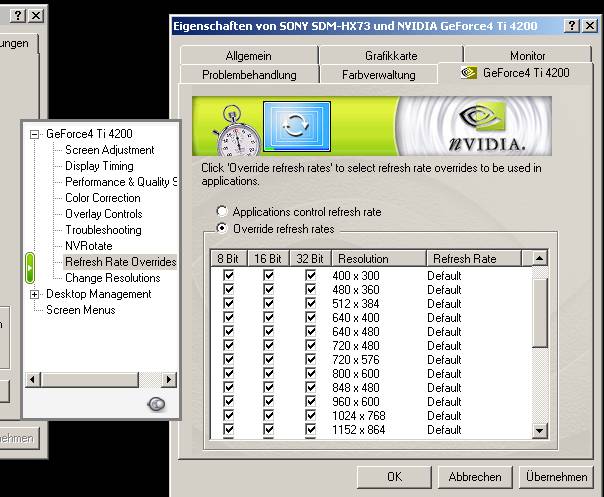Viewport: 604px width, 497px height.
Task: Click the round pin icon in tree panel
Action: pos(156,404)
